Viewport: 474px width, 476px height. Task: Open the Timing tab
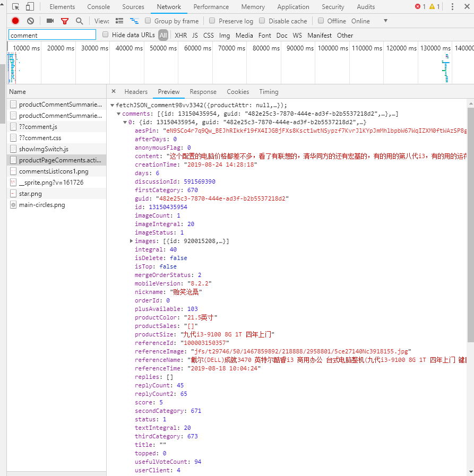[269, 92]
